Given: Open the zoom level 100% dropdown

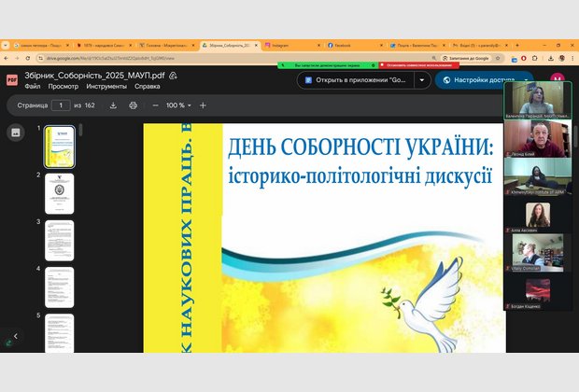Looking at the screenshot, I should (x=178, y=105).
